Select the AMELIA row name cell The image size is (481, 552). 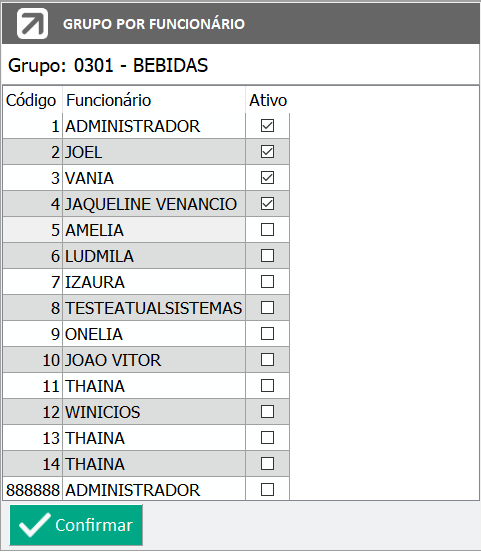(154, 230)
